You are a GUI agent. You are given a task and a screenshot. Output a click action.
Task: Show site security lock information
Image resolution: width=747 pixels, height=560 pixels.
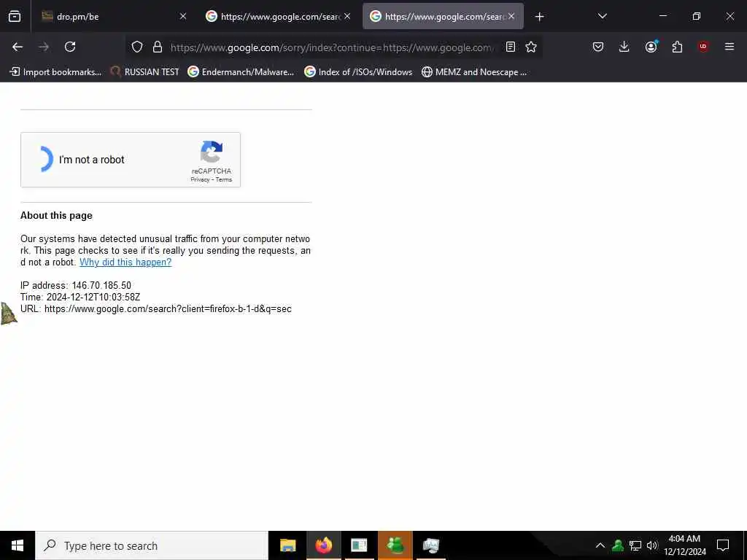pos(158,47)
